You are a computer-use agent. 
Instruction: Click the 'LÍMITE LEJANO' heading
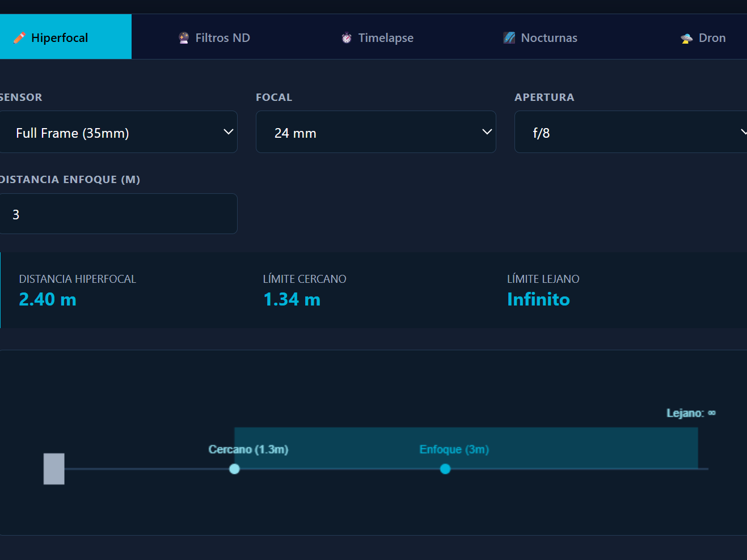543,279
